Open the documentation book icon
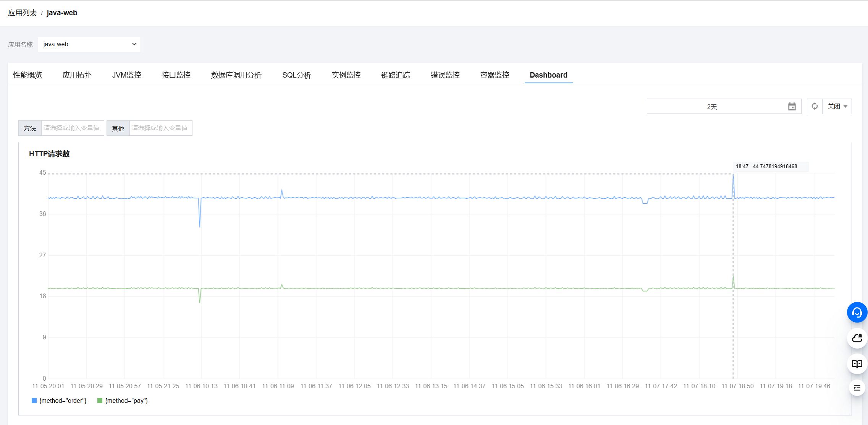This screenshot has height=425, width=868. coord(857,364)
